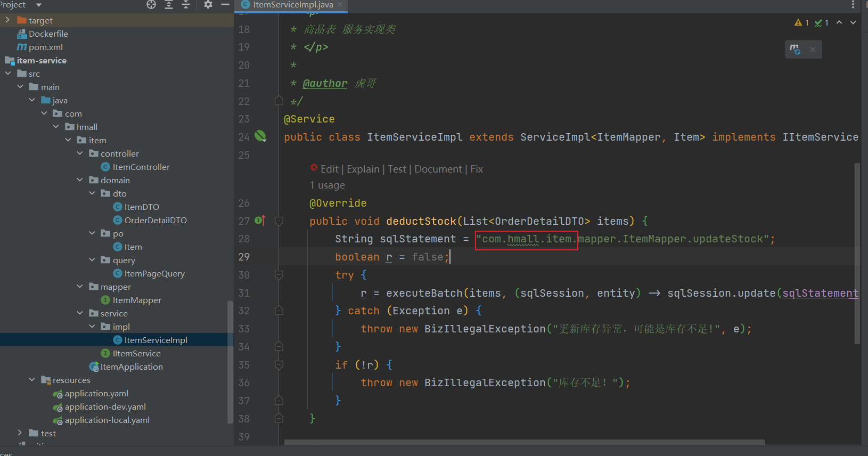Fold the deductStock method at line 27
This screenshot has width=868, height=456.
[x=279, y=221]
